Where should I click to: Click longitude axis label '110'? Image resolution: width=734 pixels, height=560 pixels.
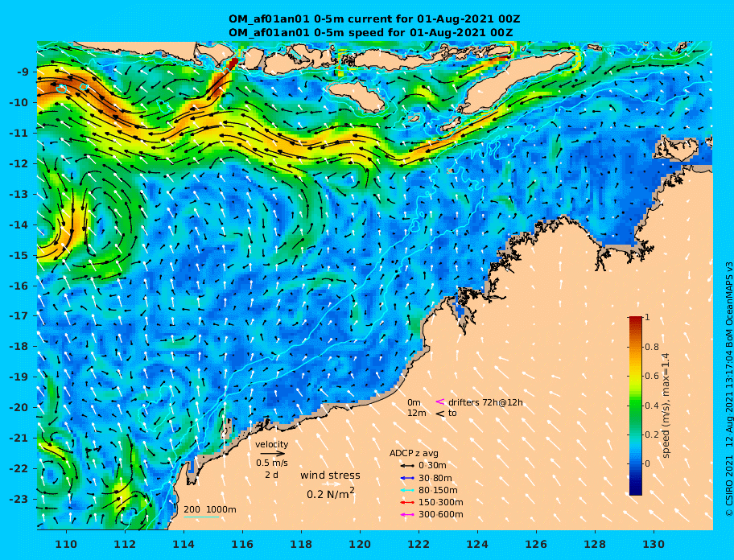point(66,544)
